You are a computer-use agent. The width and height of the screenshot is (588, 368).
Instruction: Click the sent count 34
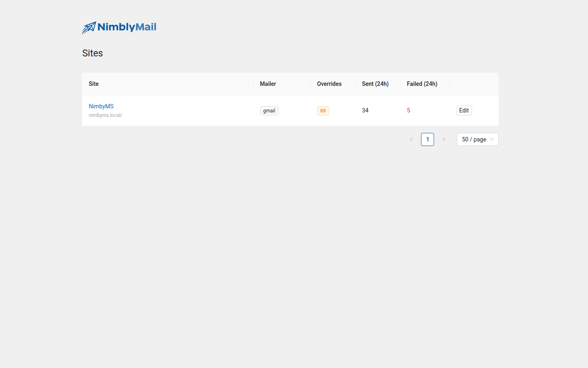[x=365, y=110]
